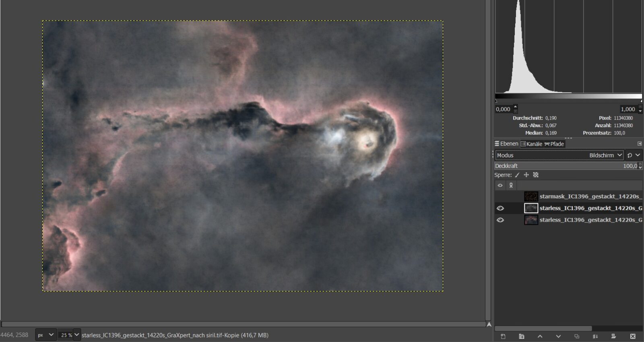Screen dimensions: 644x342
Task: Increase the histogram maximum value
Action: coord(640,107)
